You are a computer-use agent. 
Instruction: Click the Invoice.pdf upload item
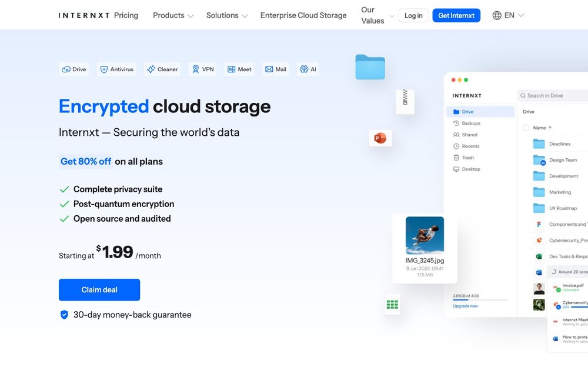point(569,288)
